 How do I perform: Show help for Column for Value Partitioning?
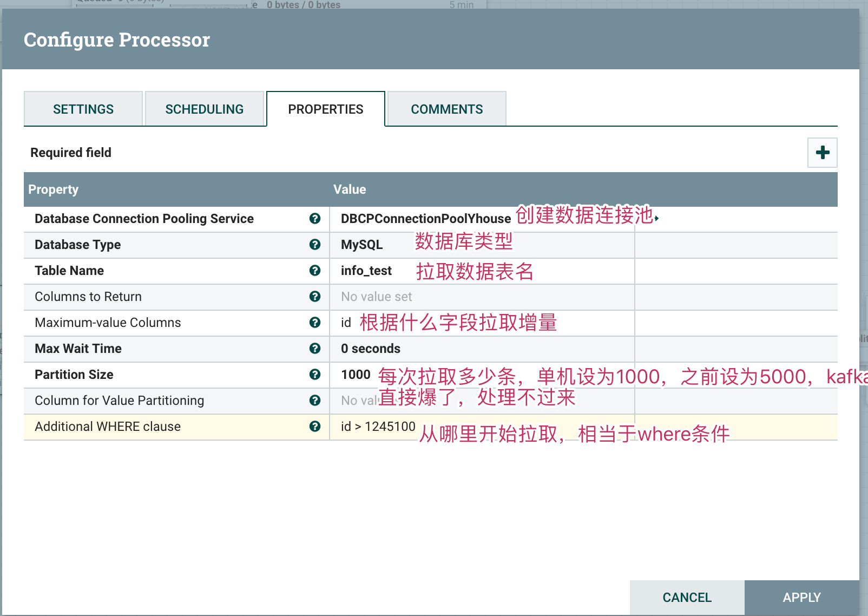315,400
